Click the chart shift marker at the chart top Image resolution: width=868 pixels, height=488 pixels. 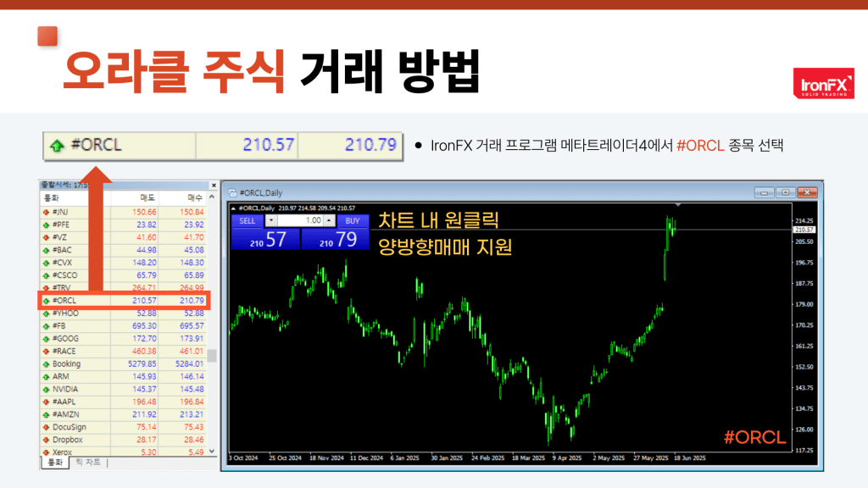pos(678,205)
